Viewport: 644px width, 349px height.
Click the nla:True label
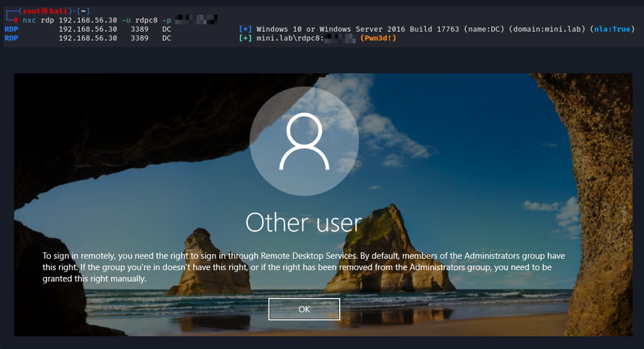[x=612, y=29]
